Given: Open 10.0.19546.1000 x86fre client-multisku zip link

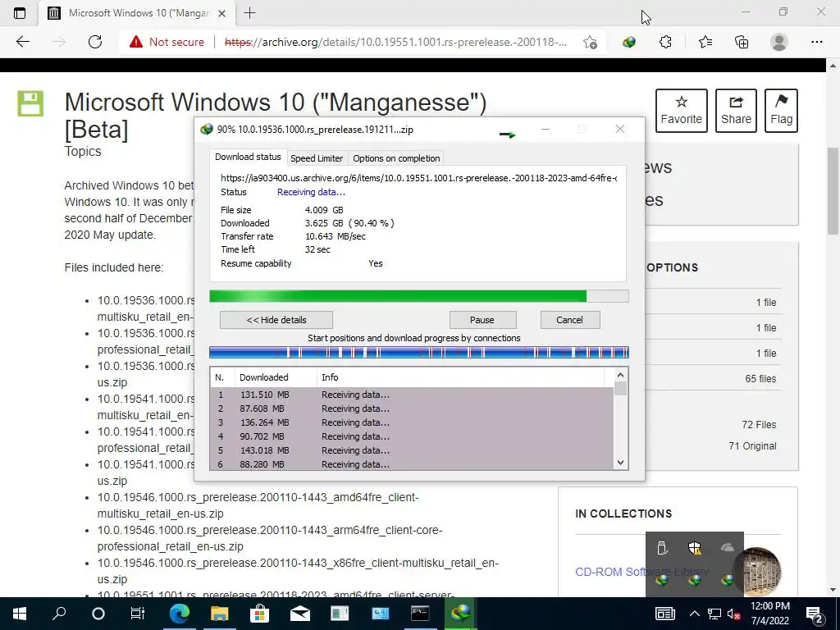Looking at the screenshot, I should coord(298,571).
